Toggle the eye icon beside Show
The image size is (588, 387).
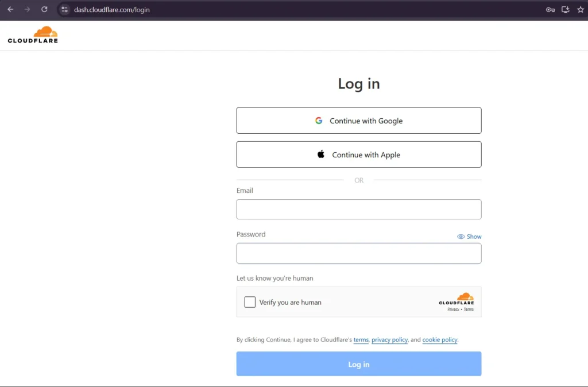click(x=461, y=236)
